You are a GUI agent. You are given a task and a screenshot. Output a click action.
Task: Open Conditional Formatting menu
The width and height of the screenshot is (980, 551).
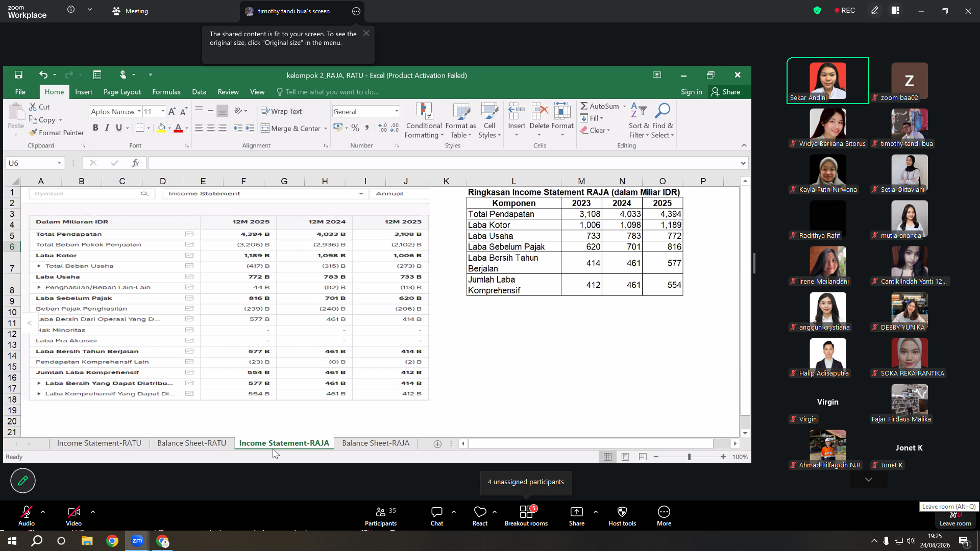pyautogui.click(x=424, y=120)
